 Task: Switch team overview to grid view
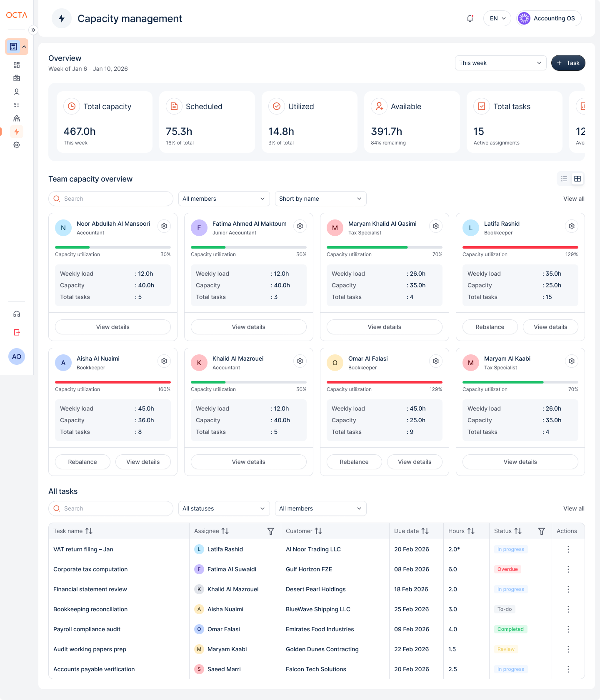577,179
